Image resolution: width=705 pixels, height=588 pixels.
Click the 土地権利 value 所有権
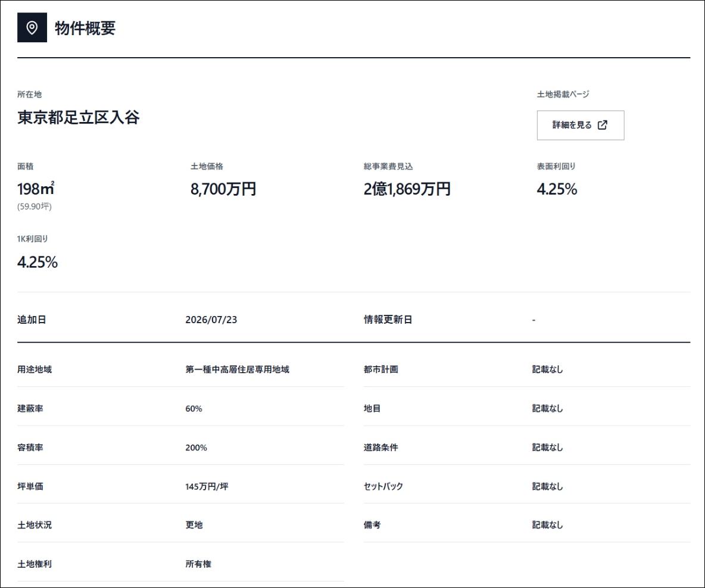point(198,564)
